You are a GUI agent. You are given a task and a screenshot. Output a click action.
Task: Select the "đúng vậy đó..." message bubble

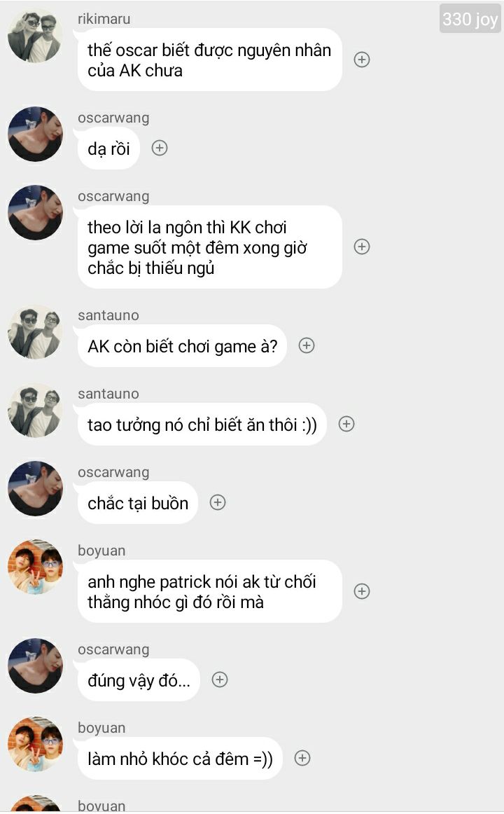pyautogui.click(x=139, y=680)
